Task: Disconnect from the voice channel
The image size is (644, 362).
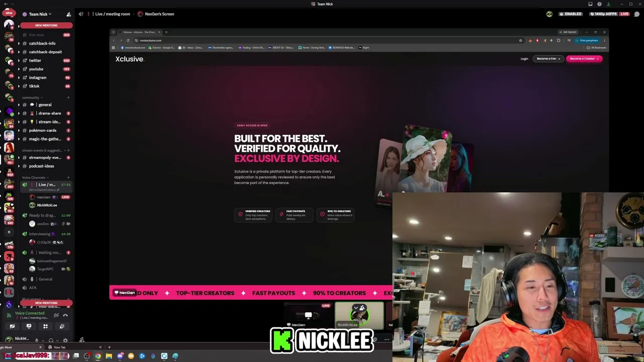Action: 65,315
